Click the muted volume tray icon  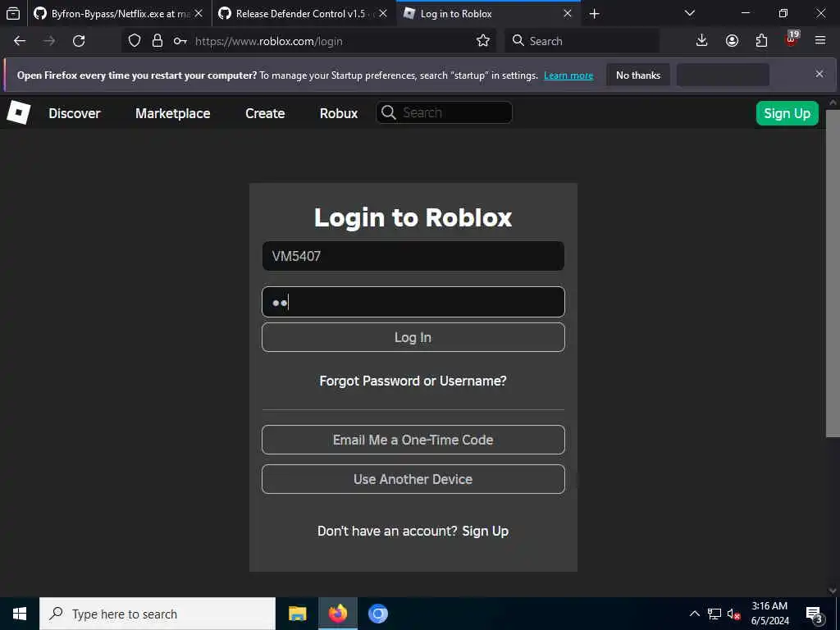point(733,614)
